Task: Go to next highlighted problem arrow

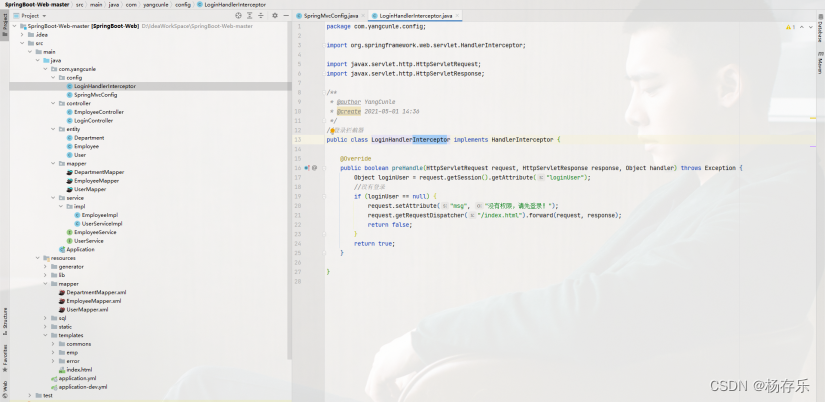Action: coord(811,27)
